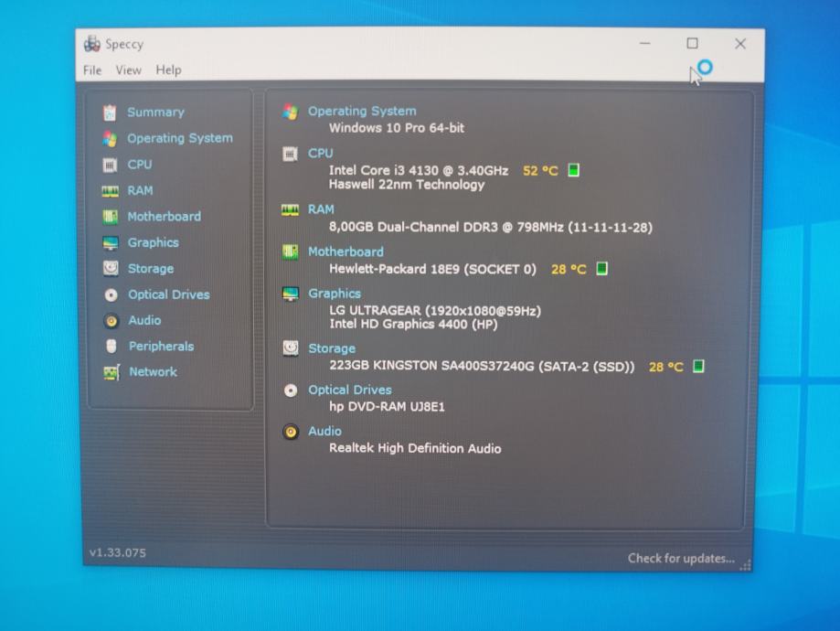Click the Speccy app icon in title bar
Screen dimensions: 840x631
[x=92, y=44]
